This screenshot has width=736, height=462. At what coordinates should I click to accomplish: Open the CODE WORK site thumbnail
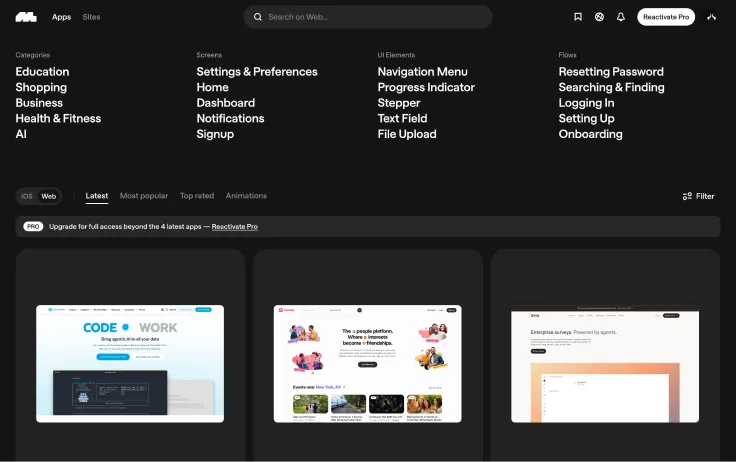(130, 364)
